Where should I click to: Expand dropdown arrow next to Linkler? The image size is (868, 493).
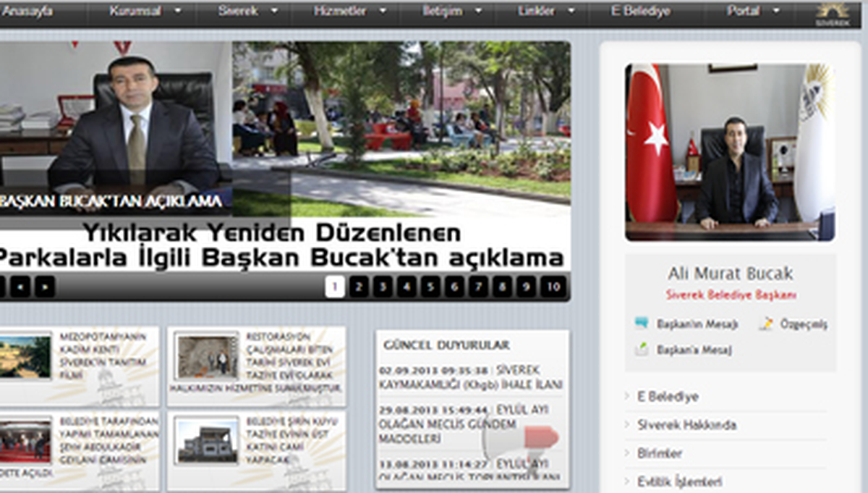[x=571, y=12]
